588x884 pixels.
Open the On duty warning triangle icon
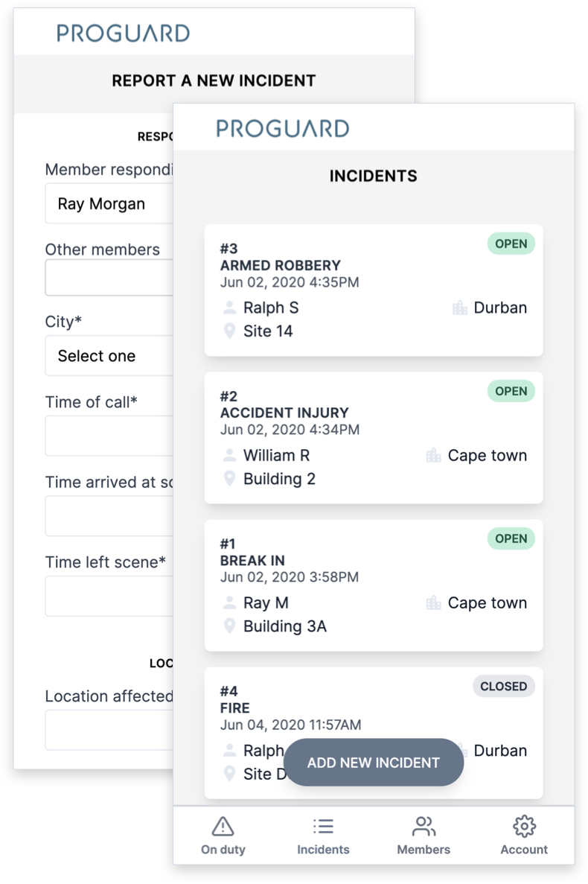pos(223,827)
